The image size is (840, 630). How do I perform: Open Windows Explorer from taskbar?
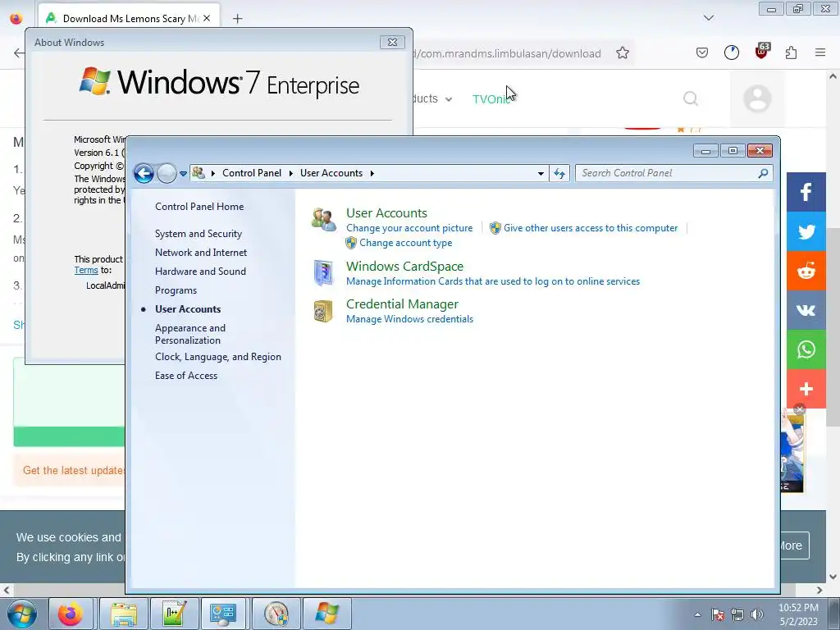pyautogui.click(x=124, y=614)
